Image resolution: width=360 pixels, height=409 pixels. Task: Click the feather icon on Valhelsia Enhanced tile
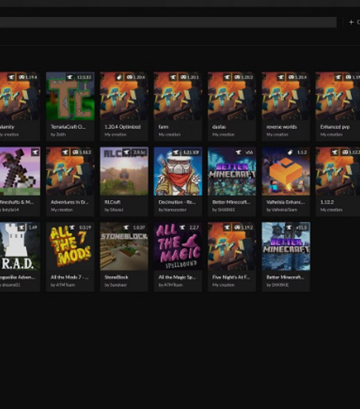(x=291, y=153)
